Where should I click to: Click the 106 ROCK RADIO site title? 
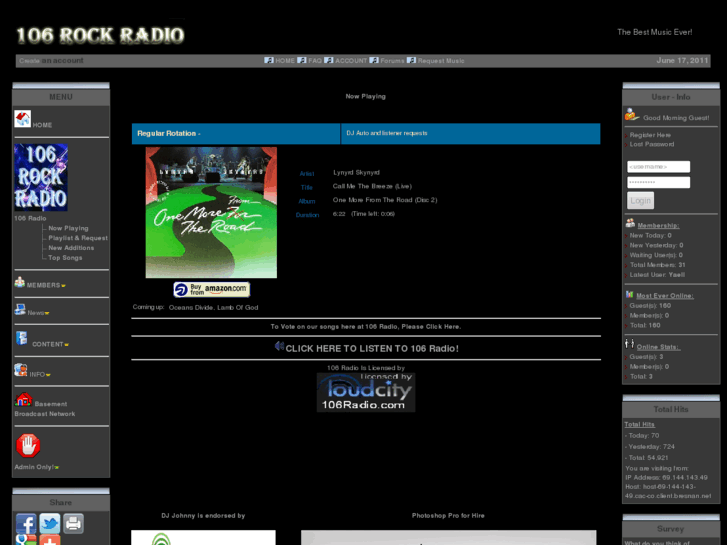tap(100, 36)
